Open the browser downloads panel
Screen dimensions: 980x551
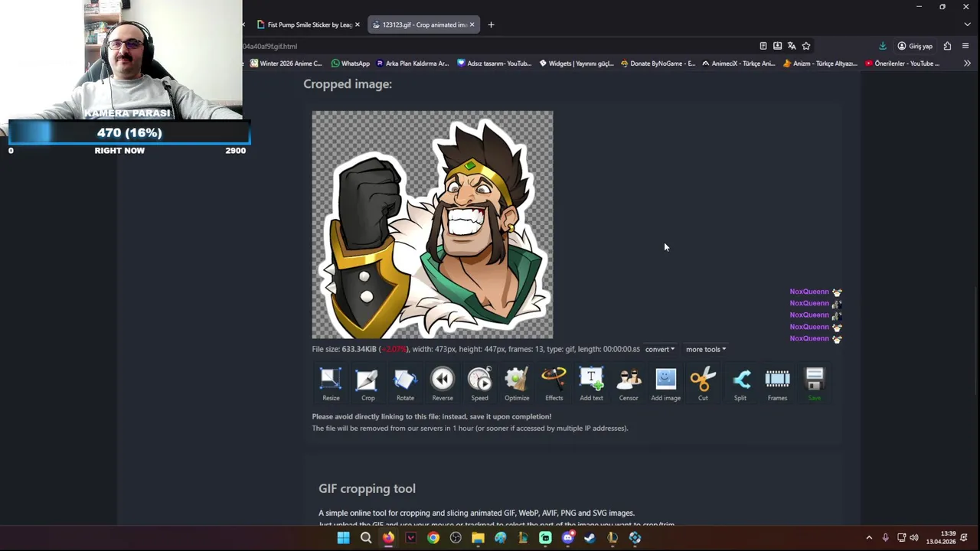click(882, 46)
